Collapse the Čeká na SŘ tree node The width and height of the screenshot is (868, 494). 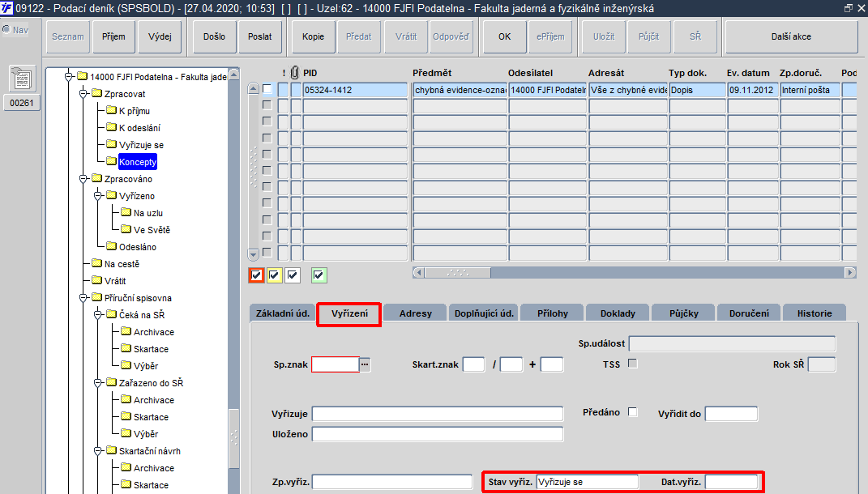click(98, 315)
